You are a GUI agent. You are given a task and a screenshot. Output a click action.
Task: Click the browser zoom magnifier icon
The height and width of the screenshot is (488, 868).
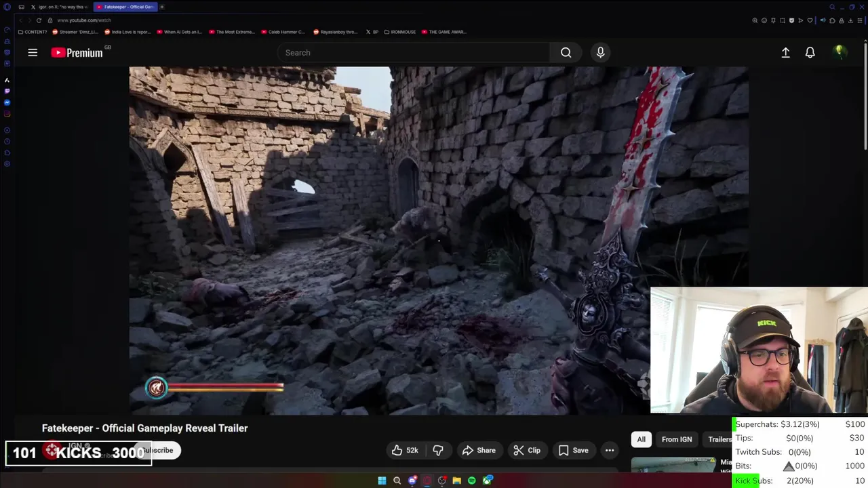coord(755,20)
